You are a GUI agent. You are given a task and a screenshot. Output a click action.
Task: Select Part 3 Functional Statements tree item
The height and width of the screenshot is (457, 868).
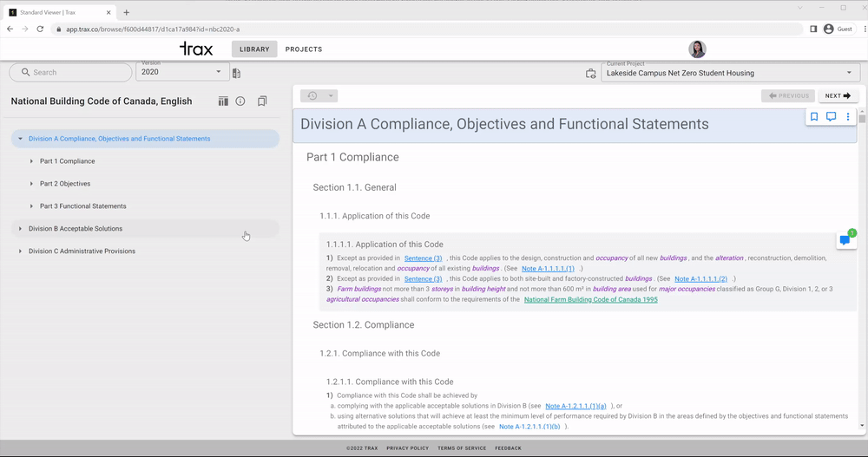(83, 206)
